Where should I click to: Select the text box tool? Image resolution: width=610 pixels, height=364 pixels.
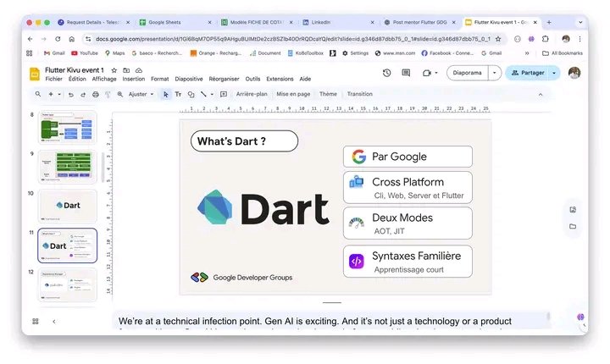(x=178, y=94)
